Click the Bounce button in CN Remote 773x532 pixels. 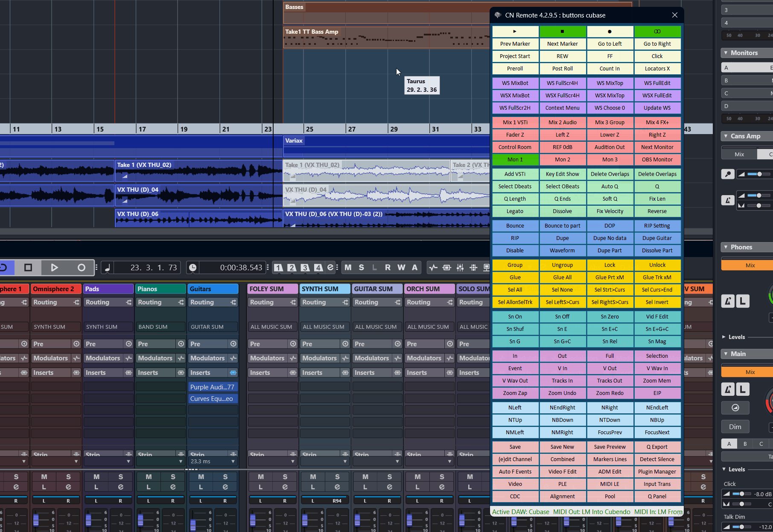515,226
